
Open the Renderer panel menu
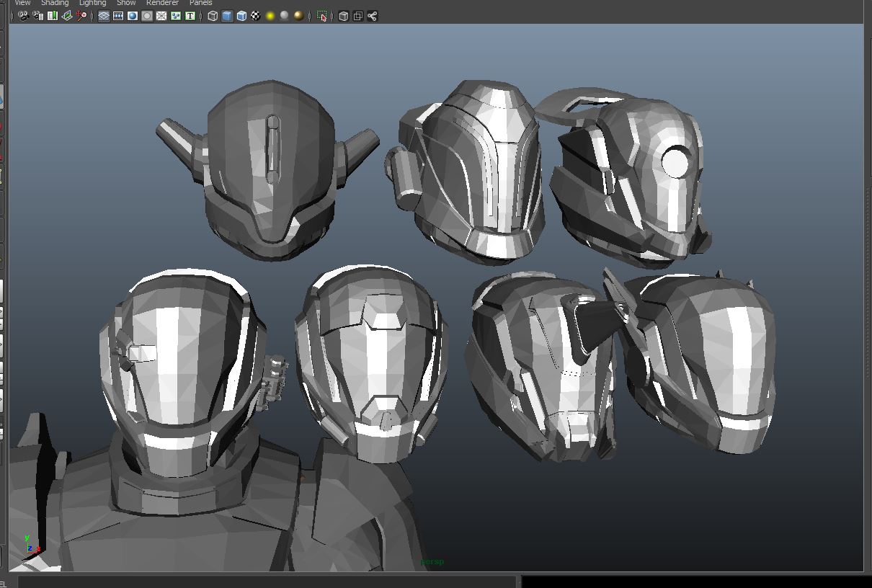click(162, 3)
